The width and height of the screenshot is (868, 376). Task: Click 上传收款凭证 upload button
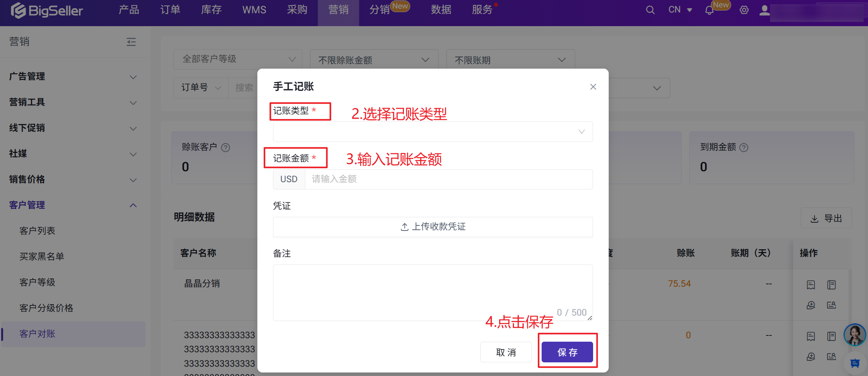tap(433, 227)
